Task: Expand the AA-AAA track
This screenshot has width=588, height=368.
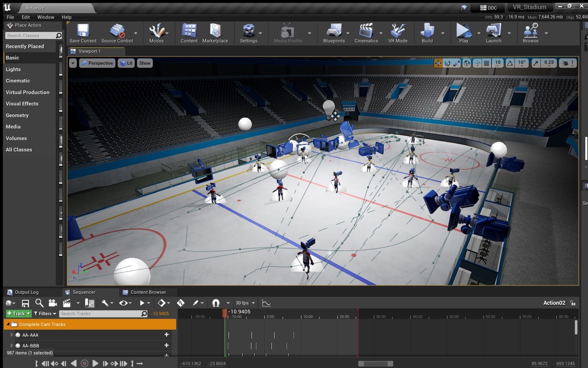Action: click(x=12, y=335)
